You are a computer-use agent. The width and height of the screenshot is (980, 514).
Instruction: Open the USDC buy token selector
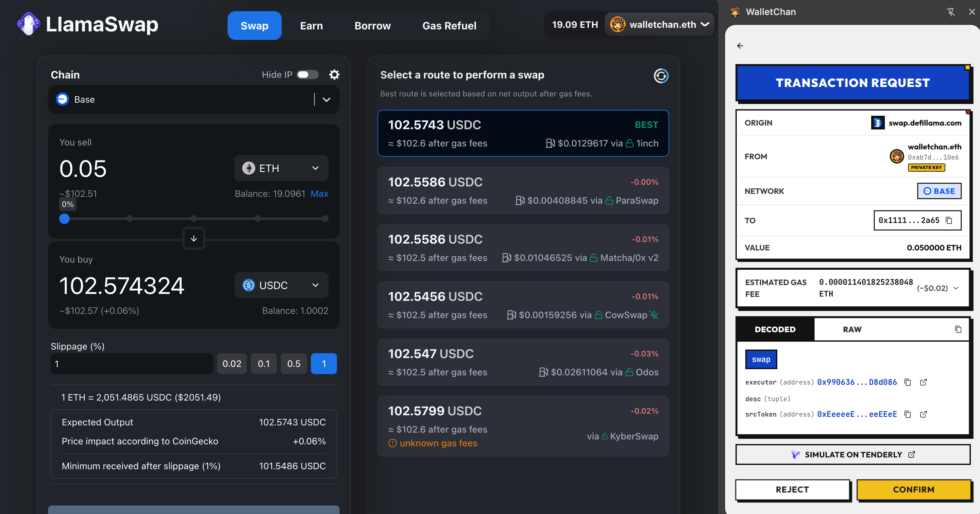[281, 285]
